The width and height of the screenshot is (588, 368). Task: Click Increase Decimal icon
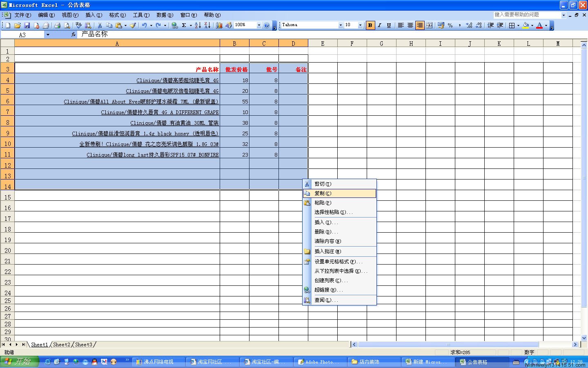[x=469, y=25]
